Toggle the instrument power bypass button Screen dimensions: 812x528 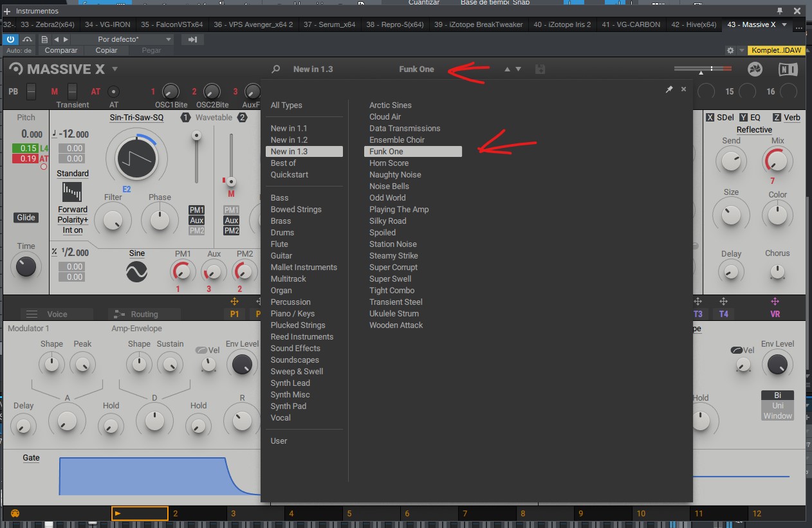(x=10, y=39)
